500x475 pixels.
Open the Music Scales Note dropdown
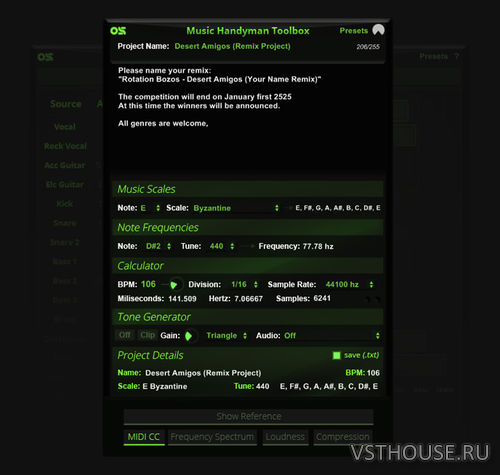pyautogui.click(x=150, y=208)
